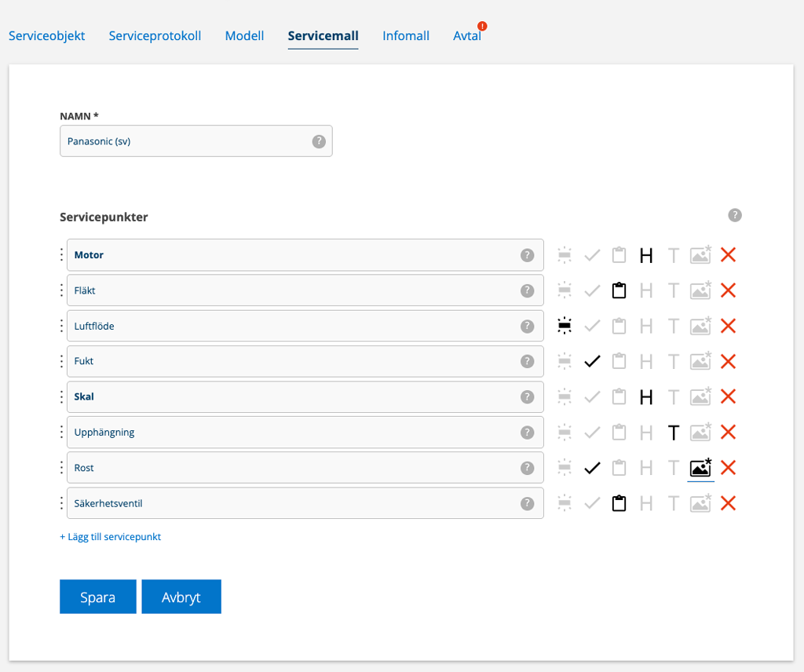Set Säkerhetsventil row to image type
Viewport: 804px width, 672px height.
(700, 503)
